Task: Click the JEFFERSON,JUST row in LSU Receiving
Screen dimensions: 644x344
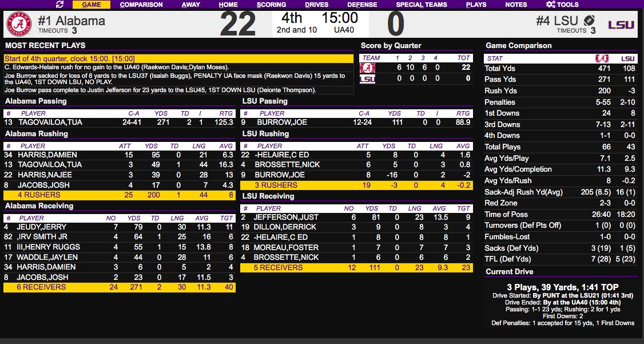Action: tap(356, 218)
